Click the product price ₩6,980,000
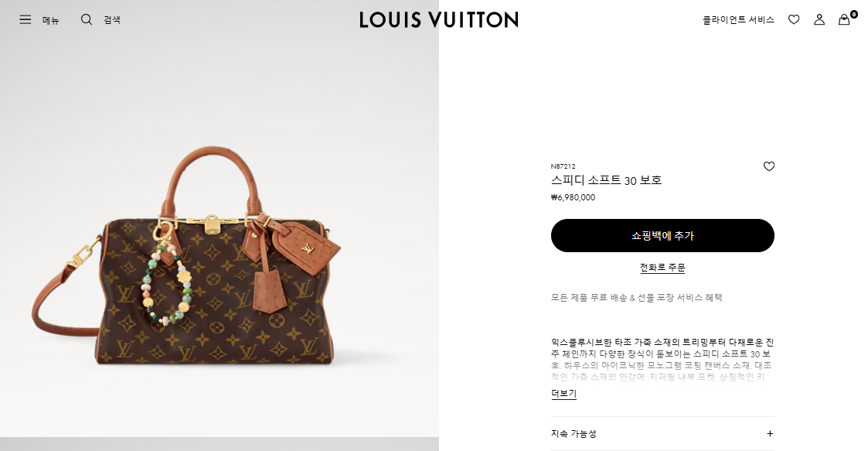 tap(573, 197)
